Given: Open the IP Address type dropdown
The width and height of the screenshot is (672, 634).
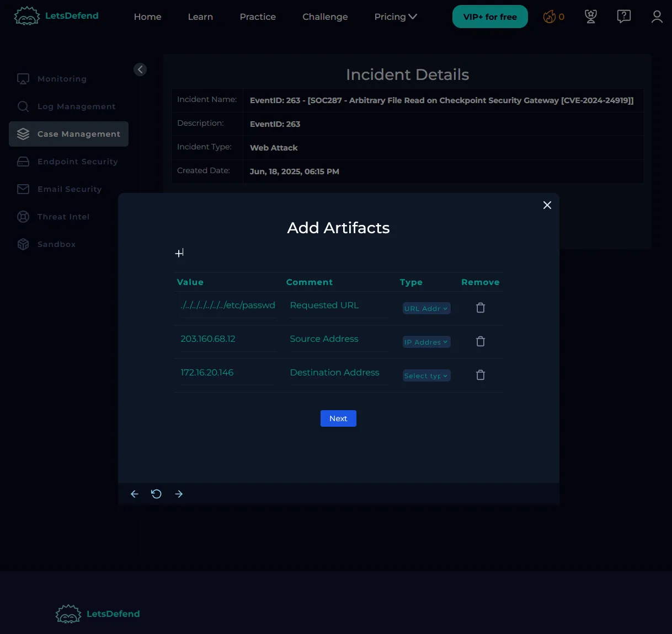Looking at the screenshot, I should 426,342.
